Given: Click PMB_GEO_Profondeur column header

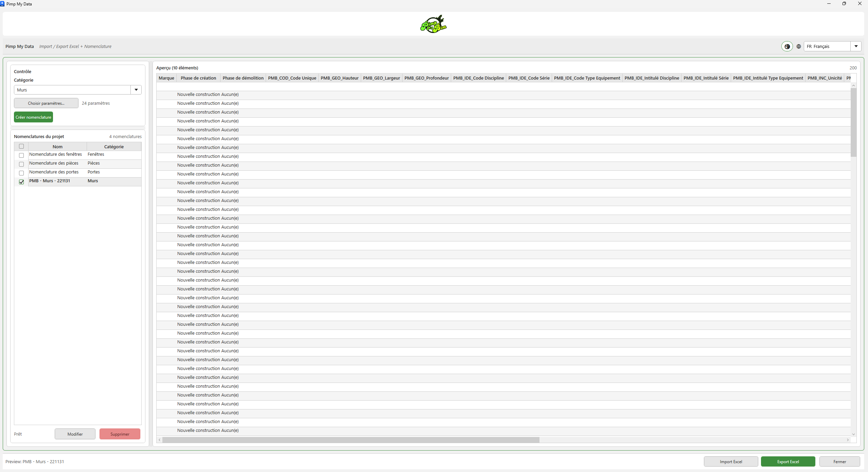Looking at the screenshot, I should coord(427,78).
